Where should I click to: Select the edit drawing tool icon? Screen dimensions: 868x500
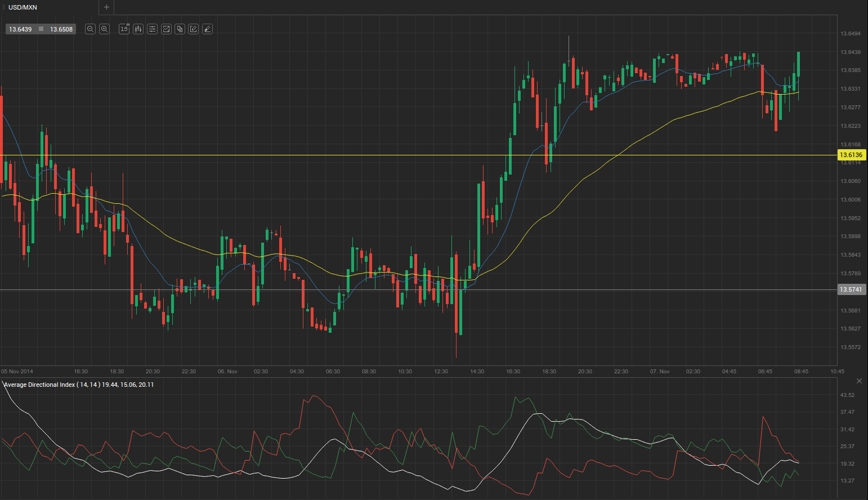[x=193, y=29]
